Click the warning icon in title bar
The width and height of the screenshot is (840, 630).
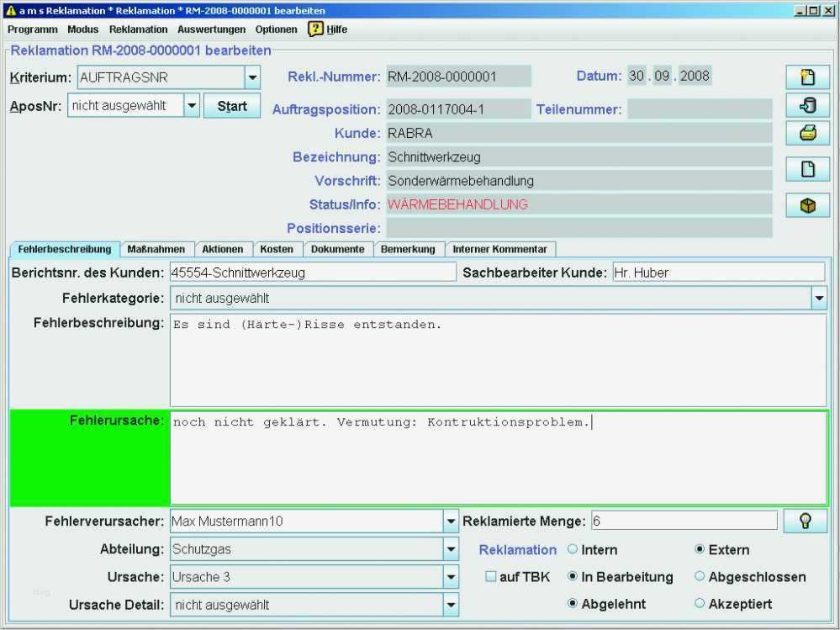point(11,10)
